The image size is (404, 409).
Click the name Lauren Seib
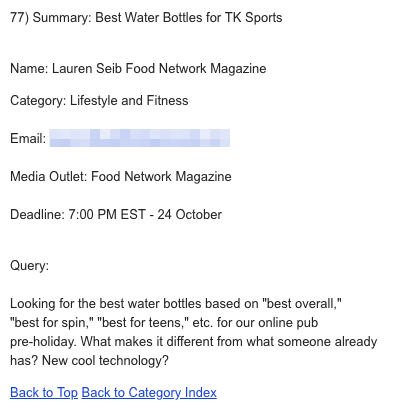point(87,68)
